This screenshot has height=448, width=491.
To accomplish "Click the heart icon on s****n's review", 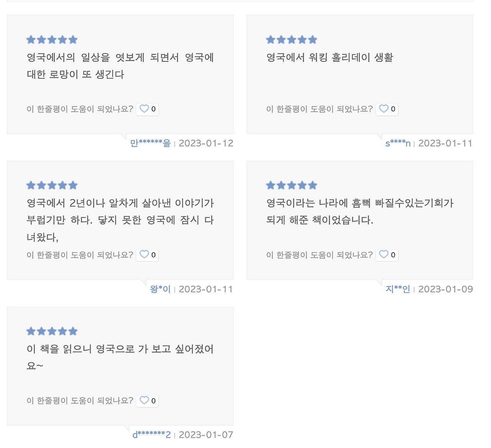I will tap(384, 109).
